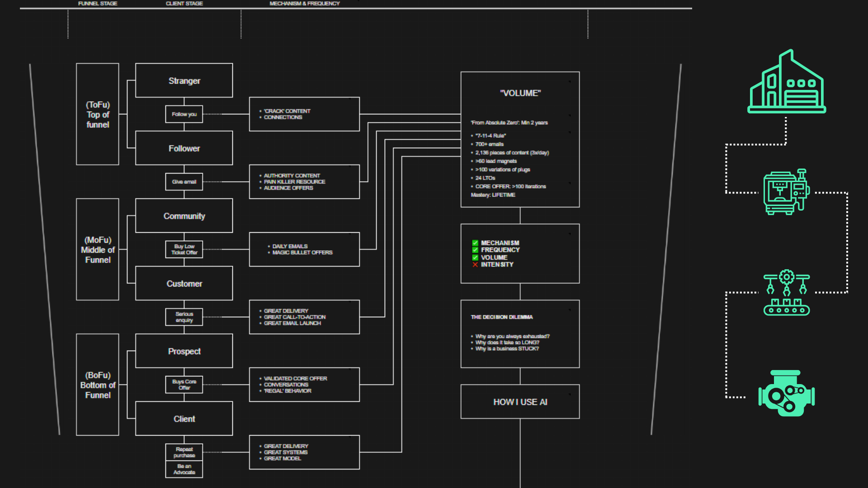Click the Follow you step box

coord(184,114)
